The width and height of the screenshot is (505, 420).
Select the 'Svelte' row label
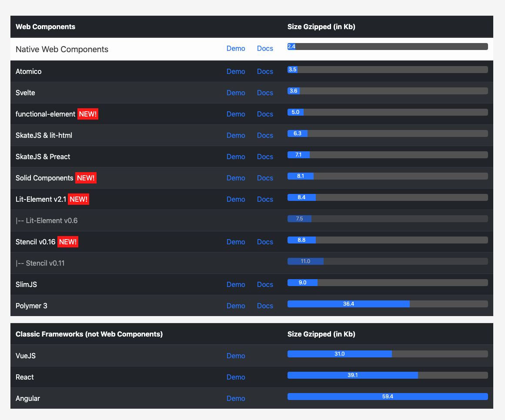tap(25, 93)
